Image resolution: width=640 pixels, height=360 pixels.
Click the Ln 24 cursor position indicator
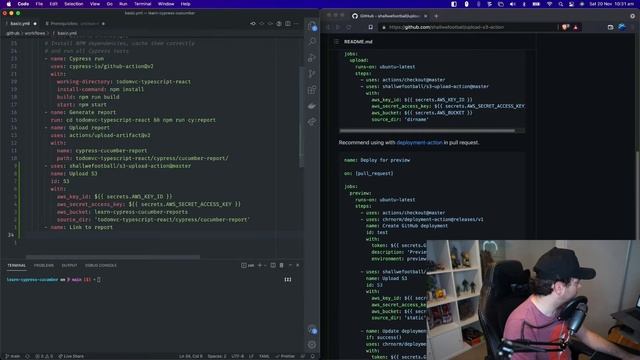[190, 356]
